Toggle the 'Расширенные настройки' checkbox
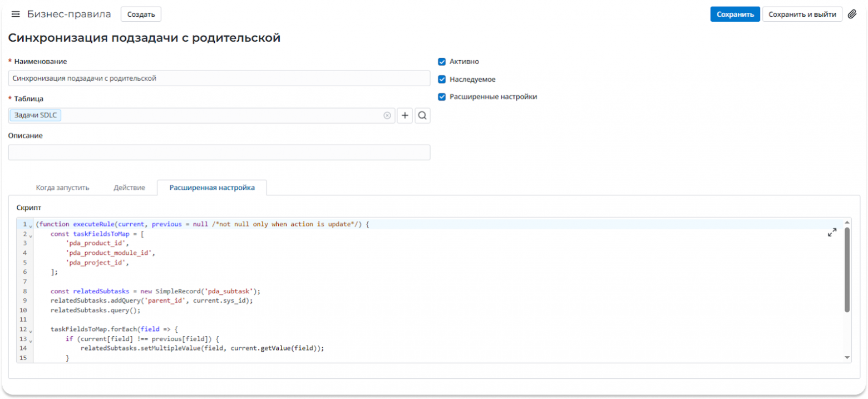 click(x=442, y=97)
